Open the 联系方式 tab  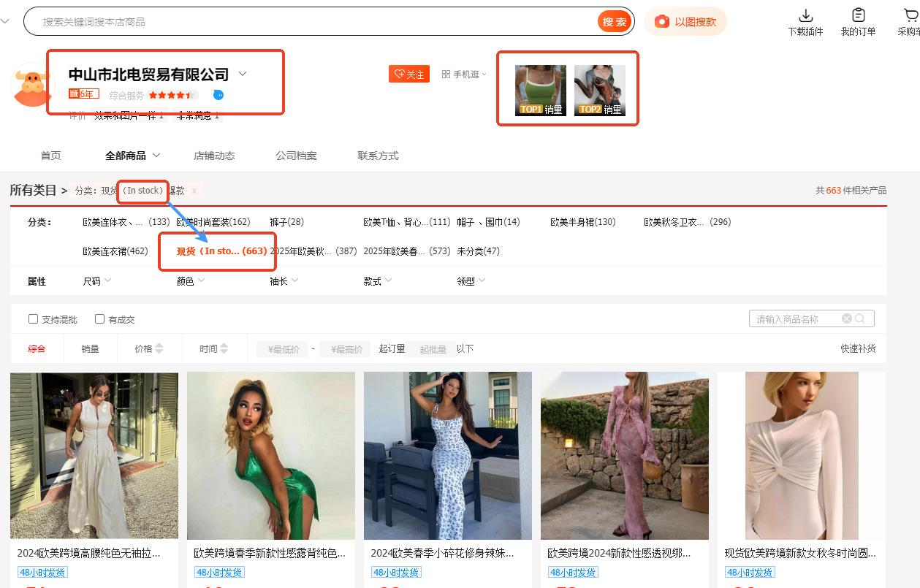[378, 156]
